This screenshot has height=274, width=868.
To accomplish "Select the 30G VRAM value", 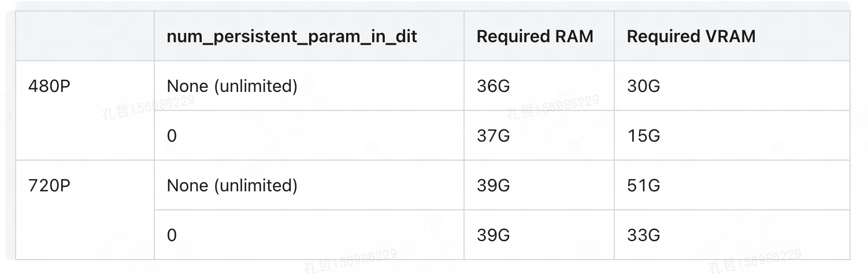I will [x=643, y=86].
